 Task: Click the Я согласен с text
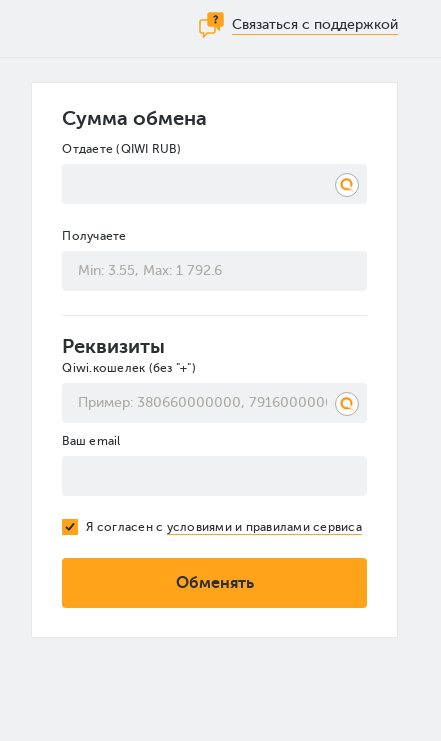coord(124,527)
